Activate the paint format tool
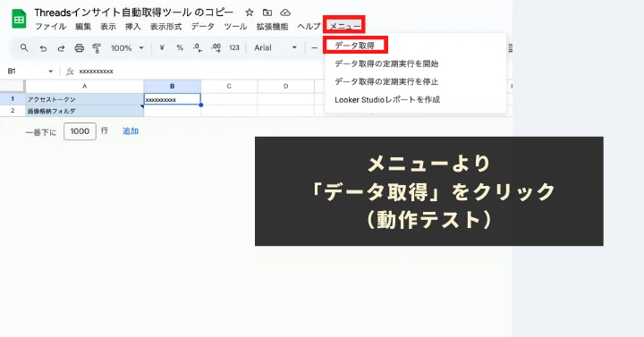The width and height of the screenshot is (644, 337). (x=97, y=48)
